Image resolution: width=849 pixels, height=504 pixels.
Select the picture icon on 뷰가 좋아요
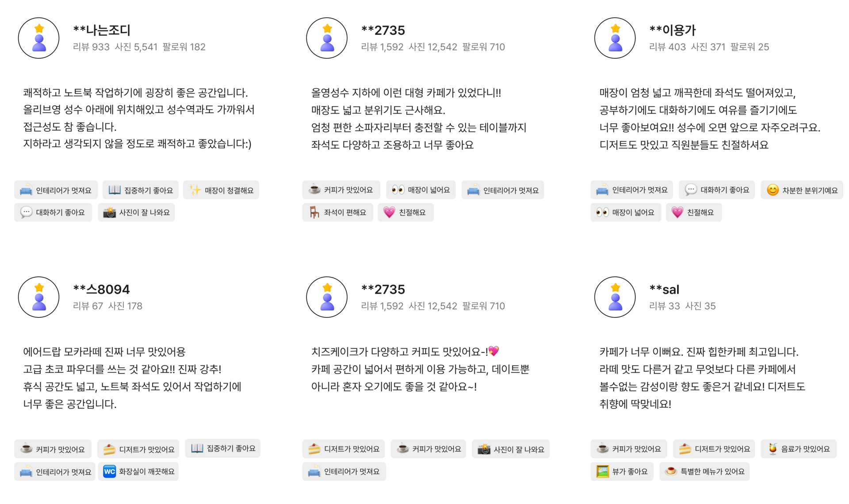coord(602,472)
